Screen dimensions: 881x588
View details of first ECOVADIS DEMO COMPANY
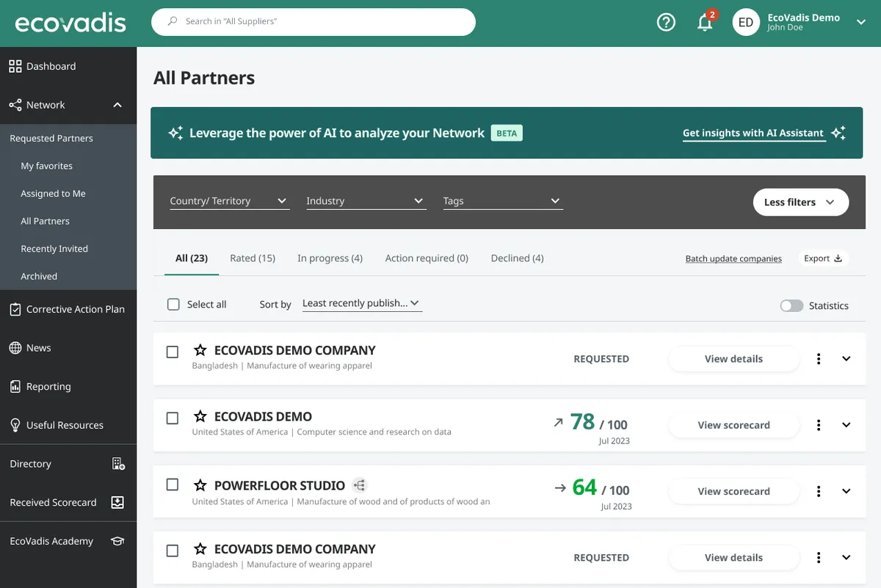click(x=733, y=359)
